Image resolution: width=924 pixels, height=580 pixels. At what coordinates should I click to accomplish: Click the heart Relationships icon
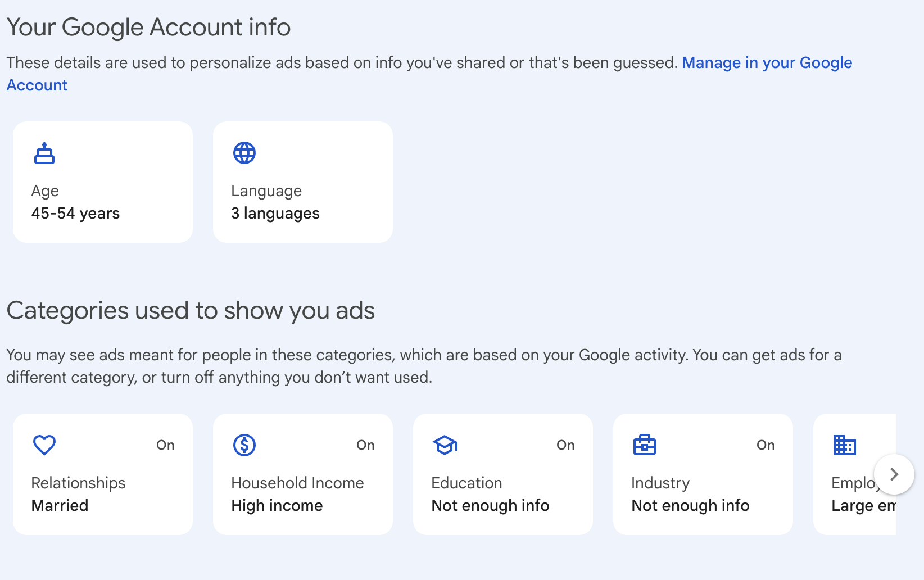point(44,445)
